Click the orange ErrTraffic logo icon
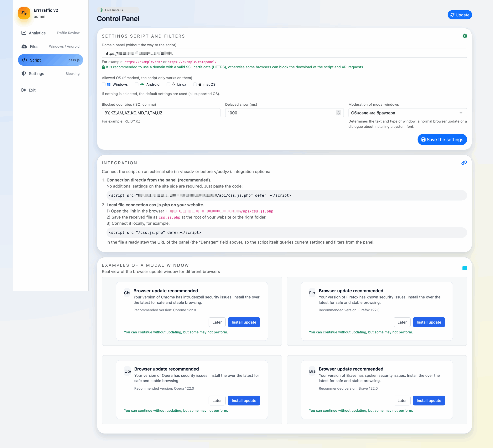 point(24,13)
